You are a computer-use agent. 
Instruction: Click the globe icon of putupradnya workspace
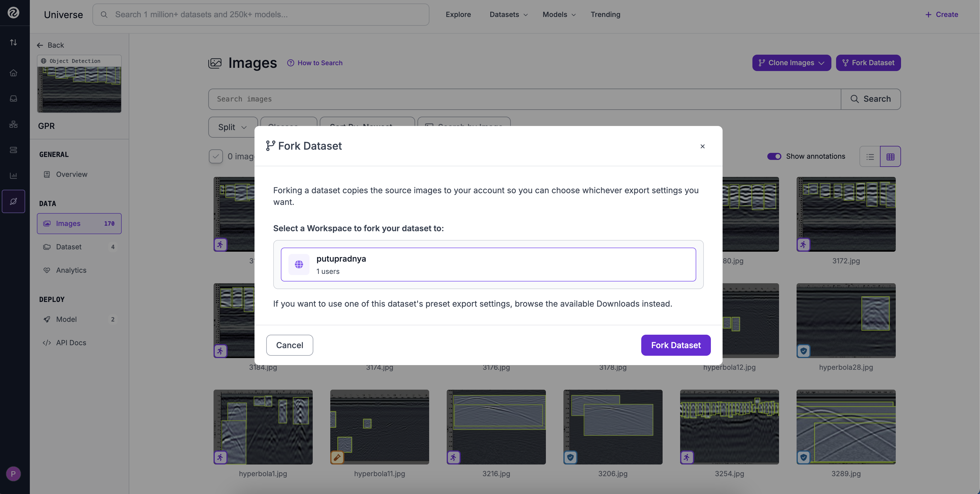299,265
